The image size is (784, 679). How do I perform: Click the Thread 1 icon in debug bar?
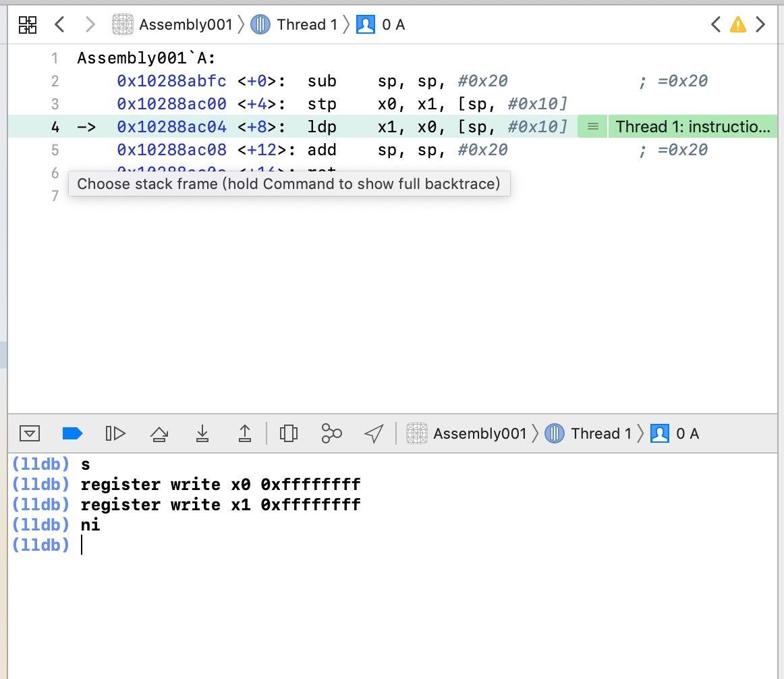point(554,433)
